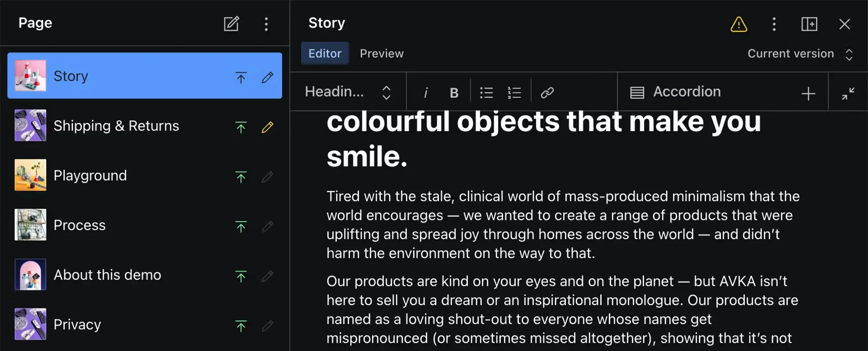Select the About this demo page
The width and height of the screenshot is (868, 351).
pos(145,275)
